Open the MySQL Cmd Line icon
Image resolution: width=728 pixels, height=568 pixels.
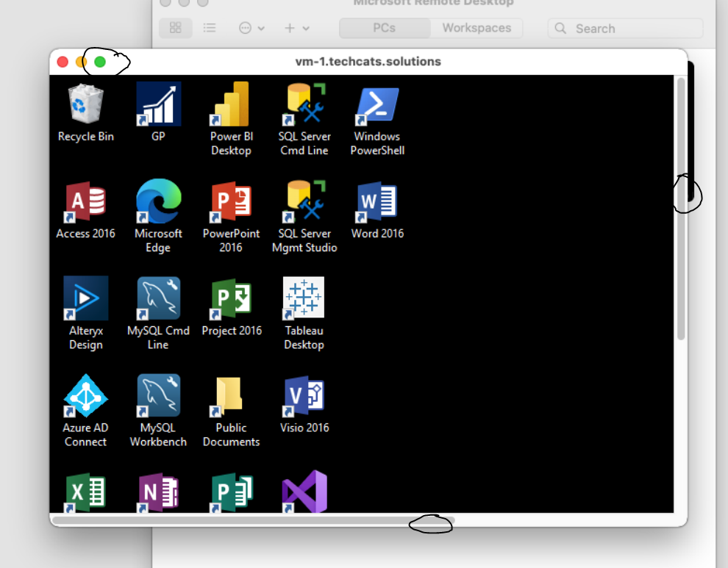coord(158,298)
